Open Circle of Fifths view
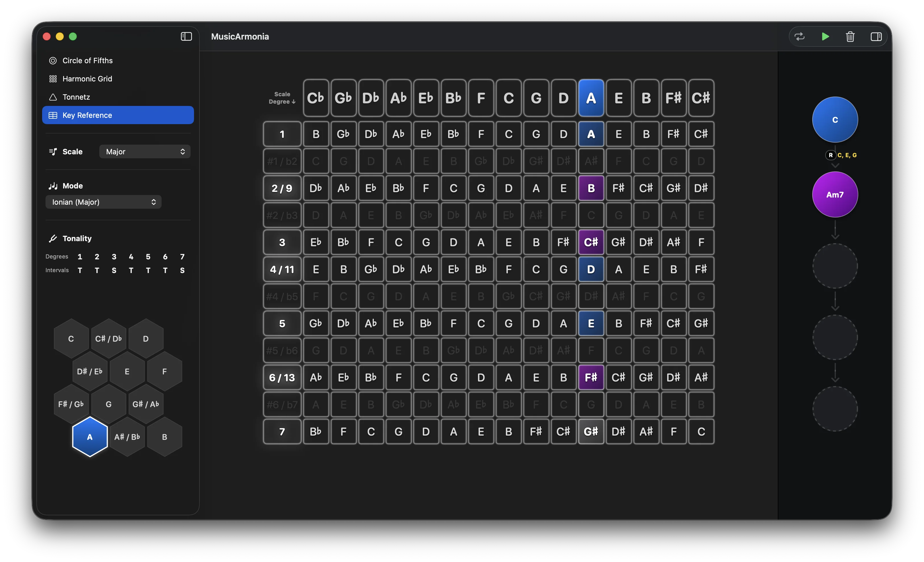Viewport: 924px width, 562px height. (118, 60)
